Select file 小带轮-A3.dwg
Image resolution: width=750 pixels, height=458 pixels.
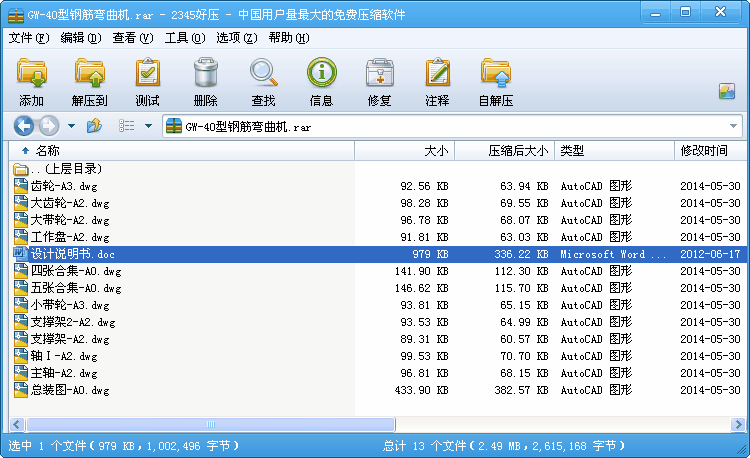click(x=378, y=305)
